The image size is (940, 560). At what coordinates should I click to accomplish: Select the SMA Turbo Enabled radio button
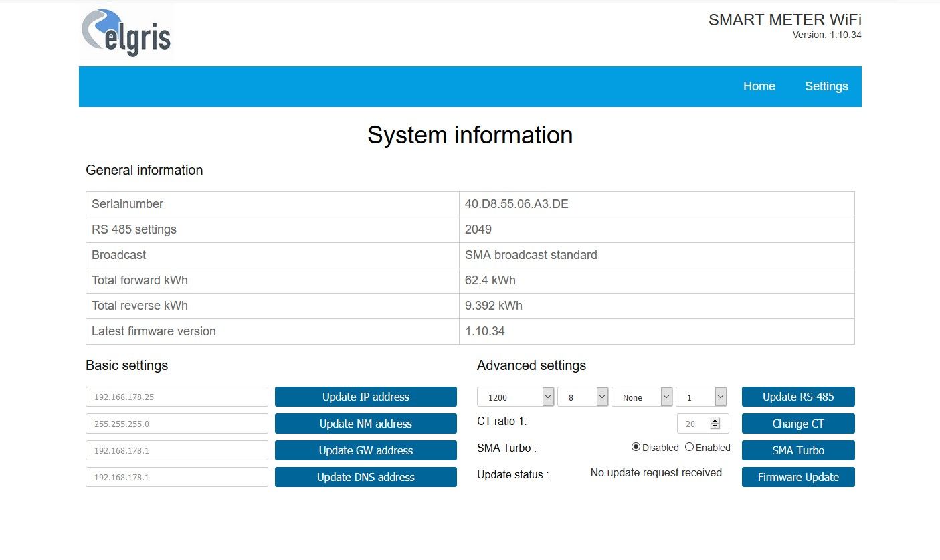(x=689, y=447)
